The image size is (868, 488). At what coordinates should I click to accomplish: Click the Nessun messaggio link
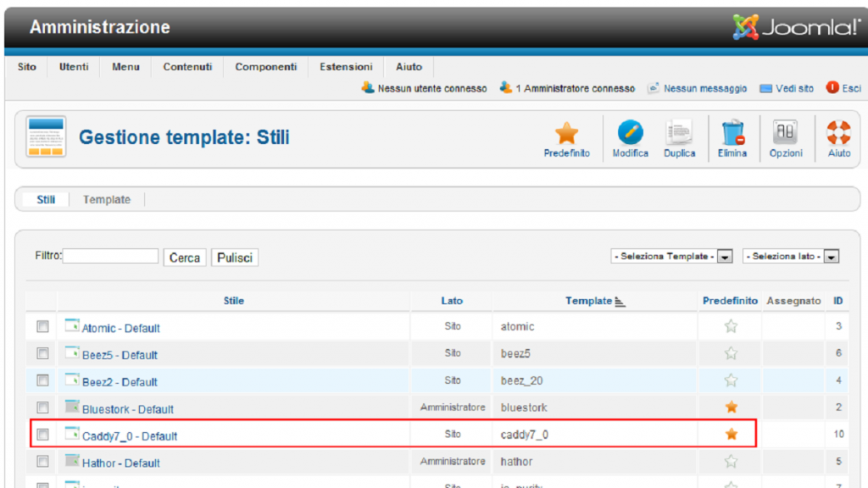tap(705, 88)
